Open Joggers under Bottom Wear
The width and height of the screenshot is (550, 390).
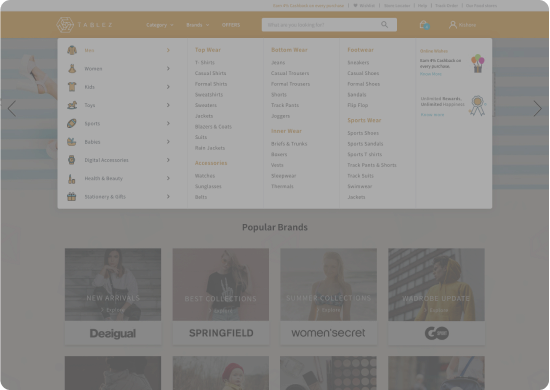(281, 116)
